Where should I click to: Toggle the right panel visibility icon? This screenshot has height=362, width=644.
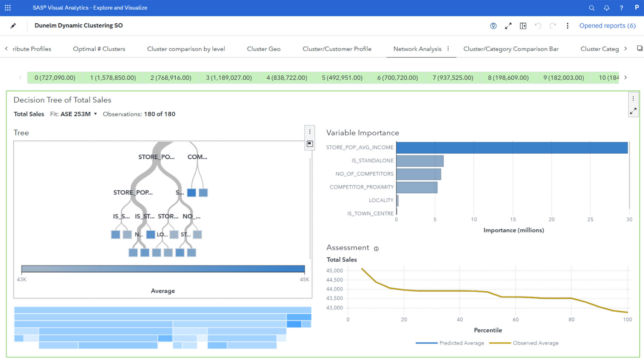[x=523, y=25]
